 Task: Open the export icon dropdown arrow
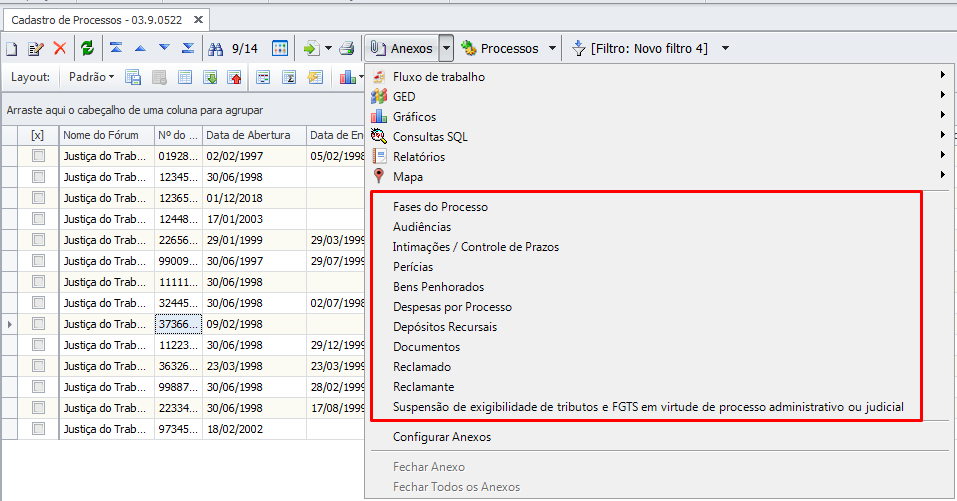tap(328, 48)
